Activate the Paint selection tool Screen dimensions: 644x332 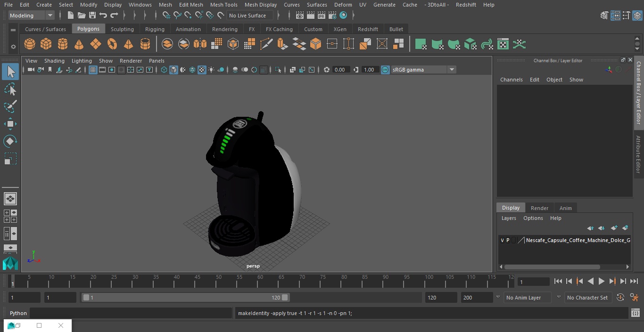pos(10,106)
